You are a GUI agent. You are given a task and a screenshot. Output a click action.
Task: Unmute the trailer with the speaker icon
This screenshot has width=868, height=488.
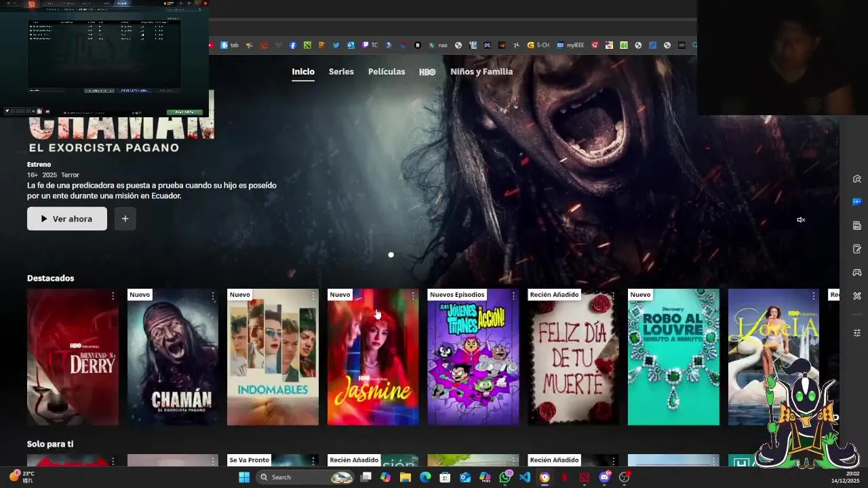[801, 220]
